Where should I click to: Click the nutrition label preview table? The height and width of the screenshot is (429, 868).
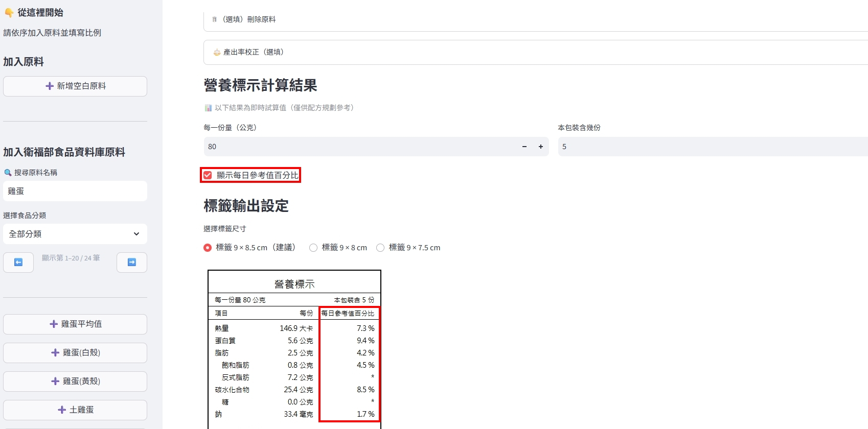(294, 350)
